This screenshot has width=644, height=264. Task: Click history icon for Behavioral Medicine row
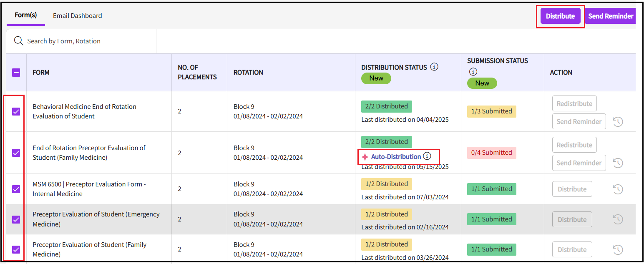(x=618, y=122)
